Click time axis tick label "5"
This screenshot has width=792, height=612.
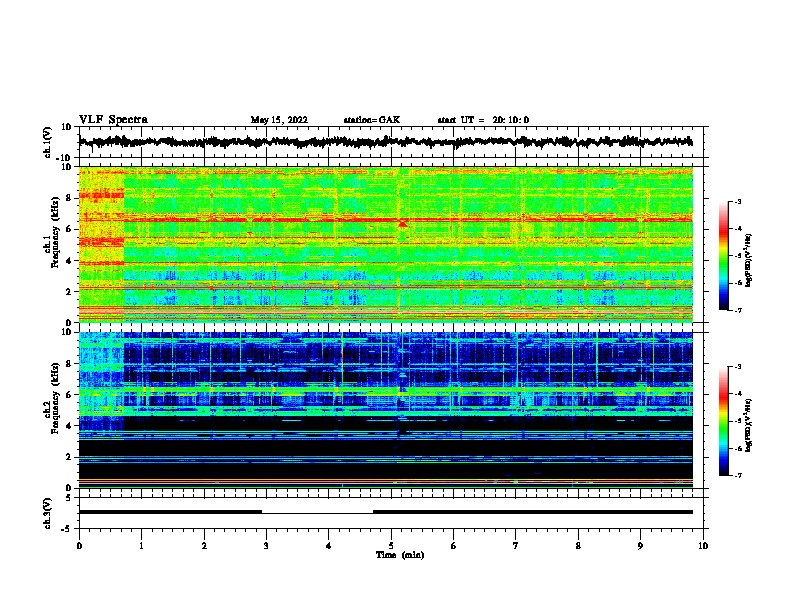tap(391, 545)
